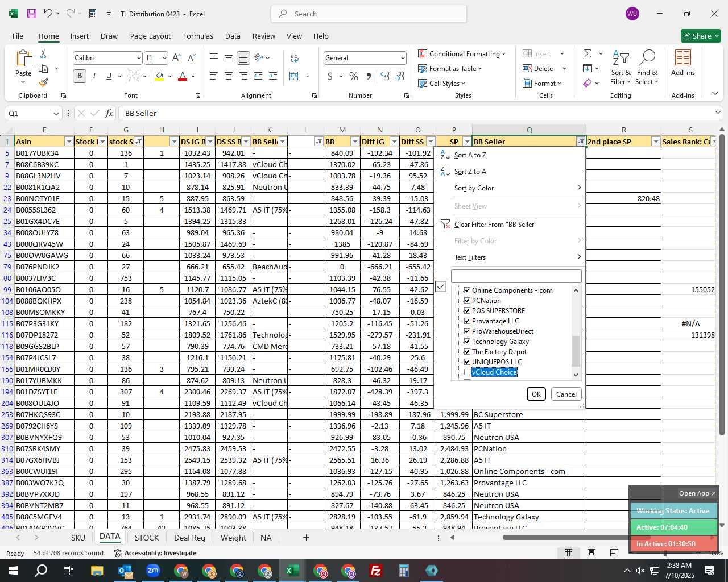Open Sort & Filter tool
The width and height of the screenshot is (728, 582).
(x=621, y=68)
